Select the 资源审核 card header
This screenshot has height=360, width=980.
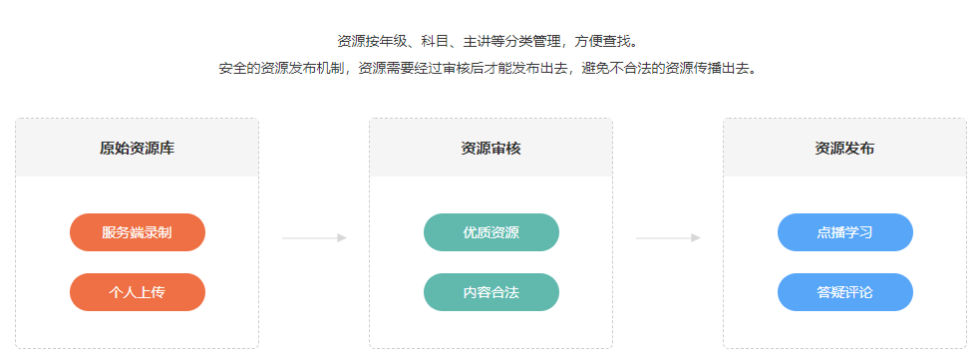490,148
